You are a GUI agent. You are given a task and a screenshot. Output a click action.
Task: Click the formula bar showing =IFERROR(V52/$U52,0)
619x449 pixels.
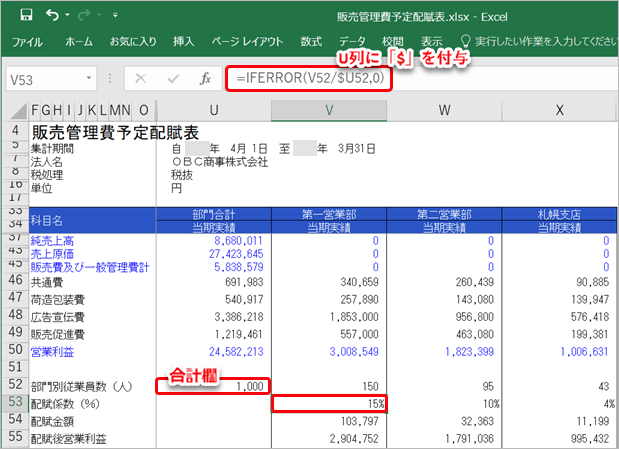pos(422,79)
